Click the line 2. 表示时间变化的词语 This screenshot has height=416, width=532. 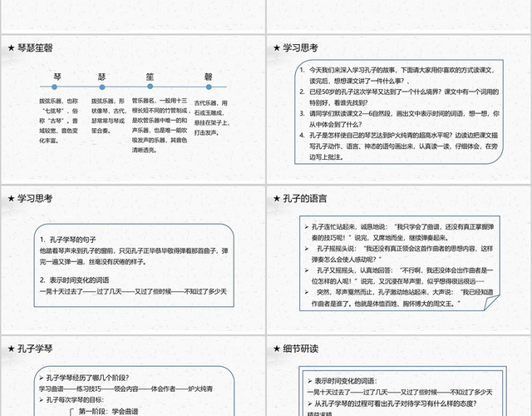[75, 280]
